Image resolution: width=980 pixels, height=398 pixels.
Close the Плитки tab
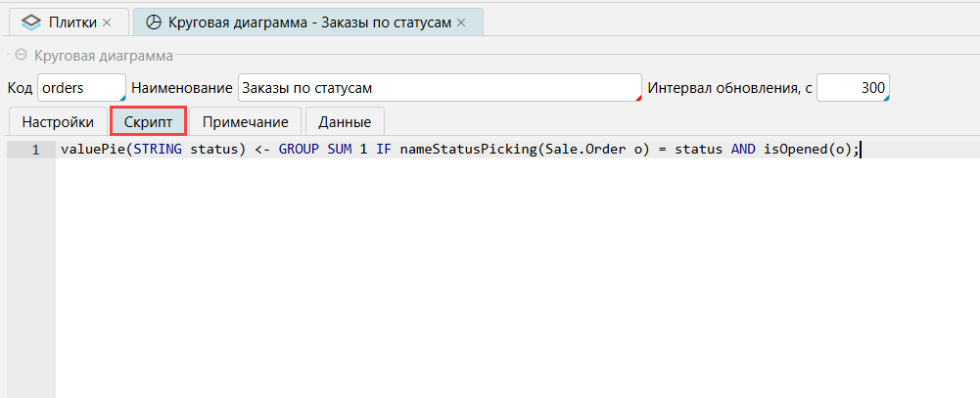click(107, 22)
